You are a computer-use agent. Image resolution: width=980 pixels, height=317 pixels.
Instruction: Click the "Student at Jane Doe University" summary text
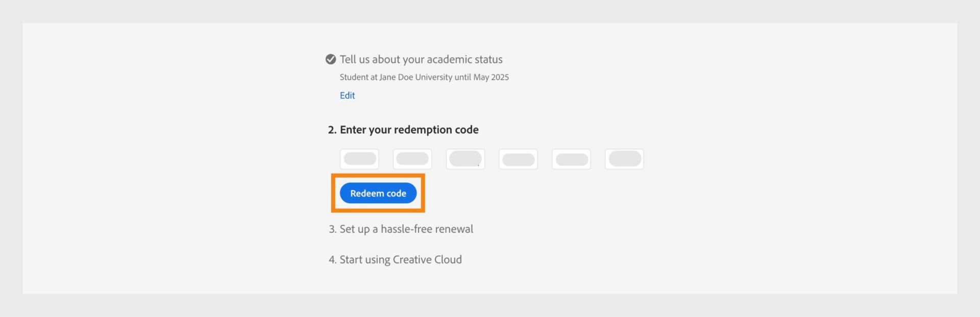(x=396, y=77)
